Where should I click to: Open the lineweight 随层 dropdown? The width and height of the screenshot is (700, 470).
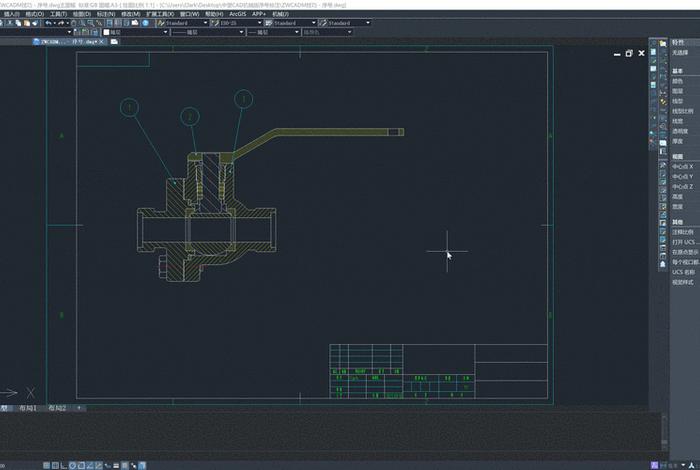click(273, 32)
